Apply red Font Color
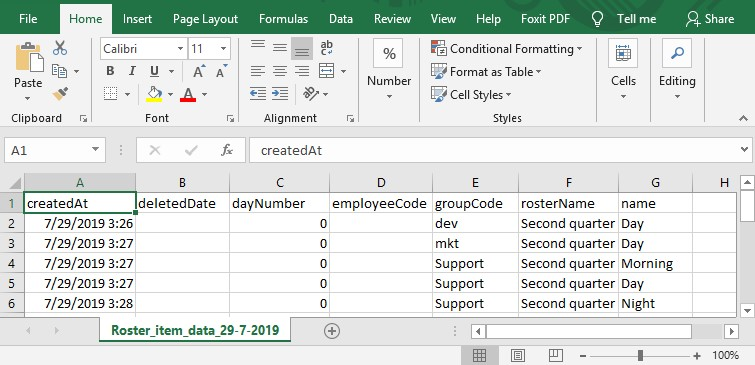The width and height of the screenshot is (755, 365). tap(188, 93)
